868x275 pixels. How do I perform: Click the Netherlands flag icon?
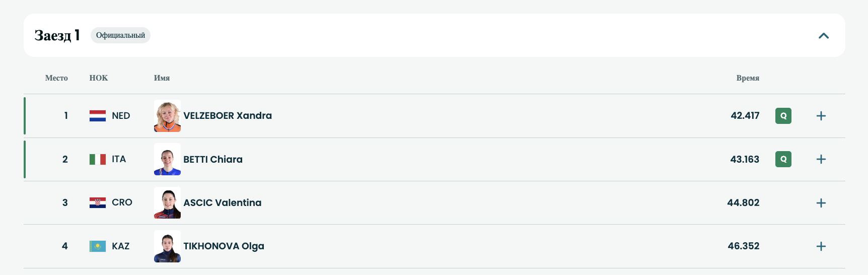coord(97,116)
